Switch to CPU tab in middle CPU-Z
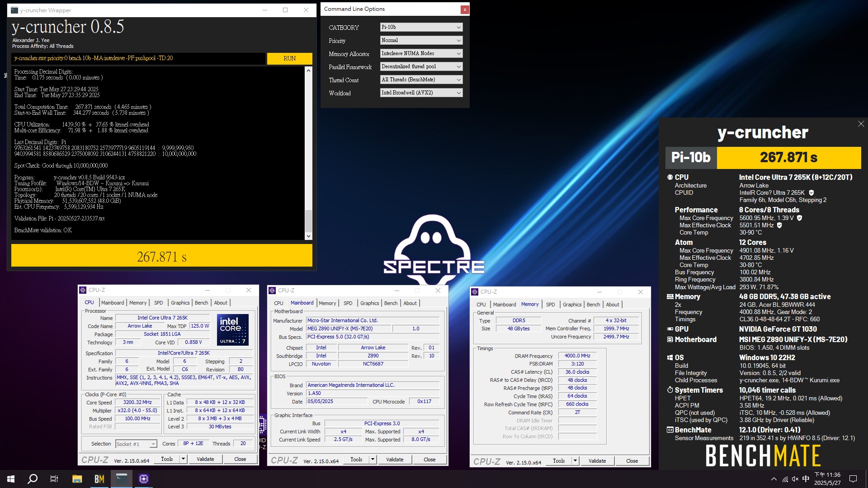Image resolution: width=868 pixels, height=488 pixels. coord(278,303)
